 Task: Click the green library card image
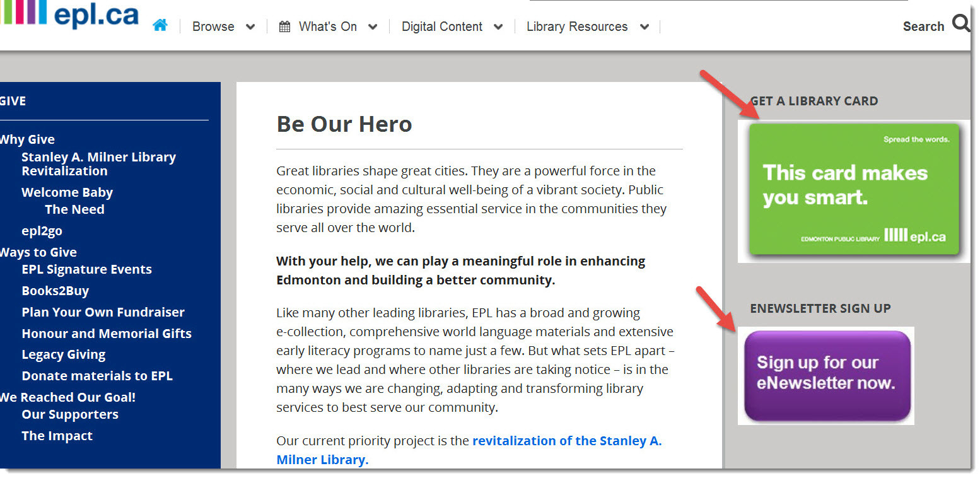click(854, 191)
